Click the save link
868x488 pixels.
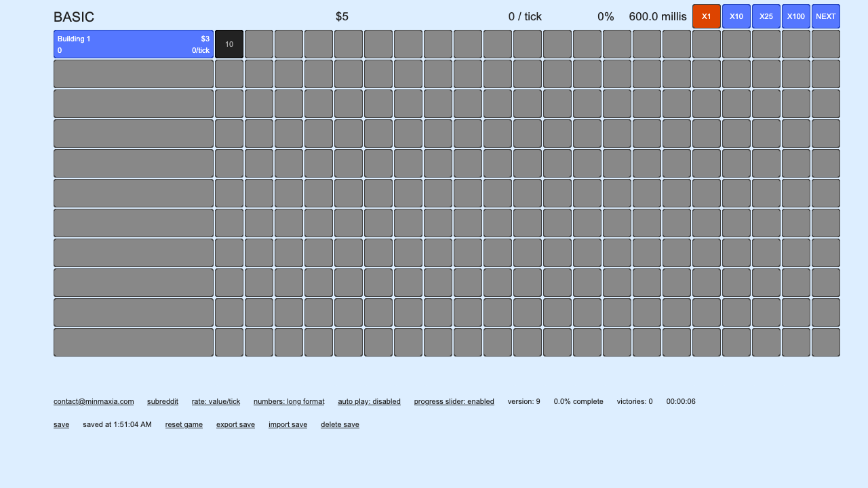[61, 424]
